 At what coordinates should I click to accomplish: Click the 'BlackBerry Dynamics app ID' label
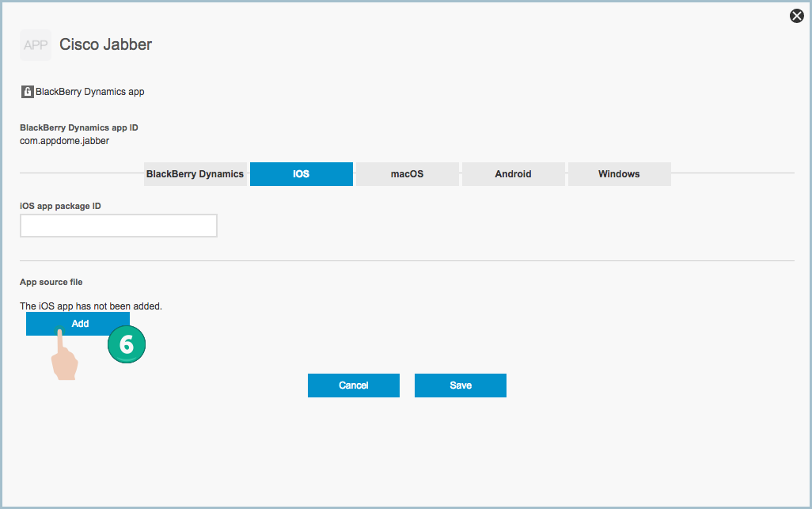tap(79, 127)
